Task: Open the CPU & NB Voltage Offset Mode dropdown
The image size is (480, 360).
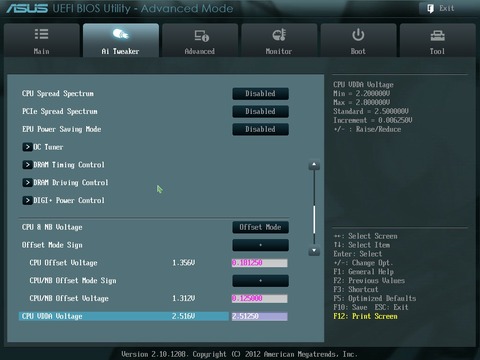Action: pos(260,227)
